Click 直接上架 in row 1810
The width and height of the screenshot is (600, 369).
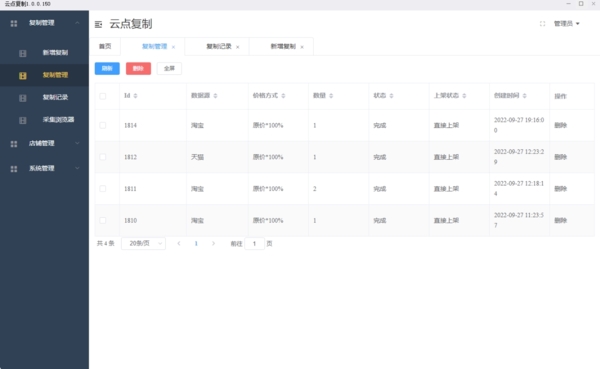point(446,220)
